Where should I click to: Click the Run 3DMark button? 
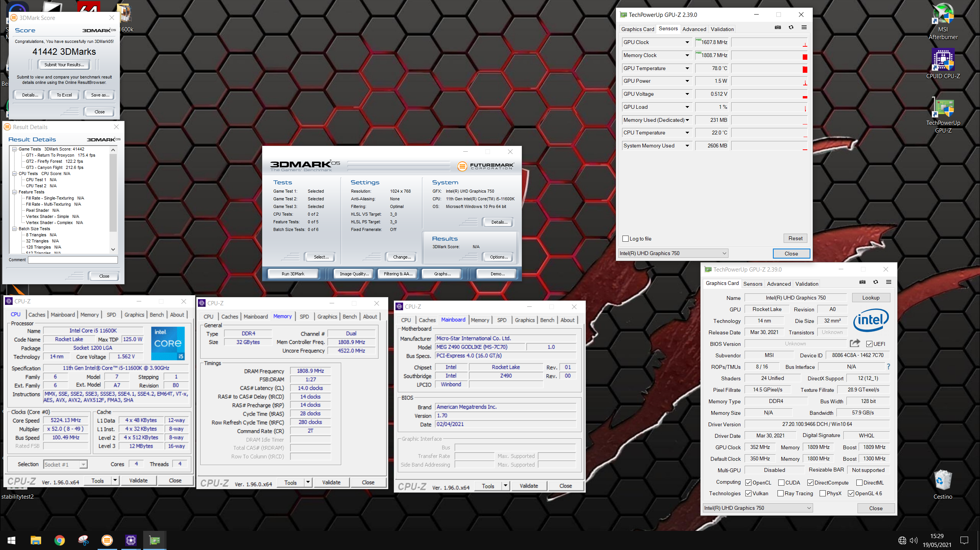[293, 274]
